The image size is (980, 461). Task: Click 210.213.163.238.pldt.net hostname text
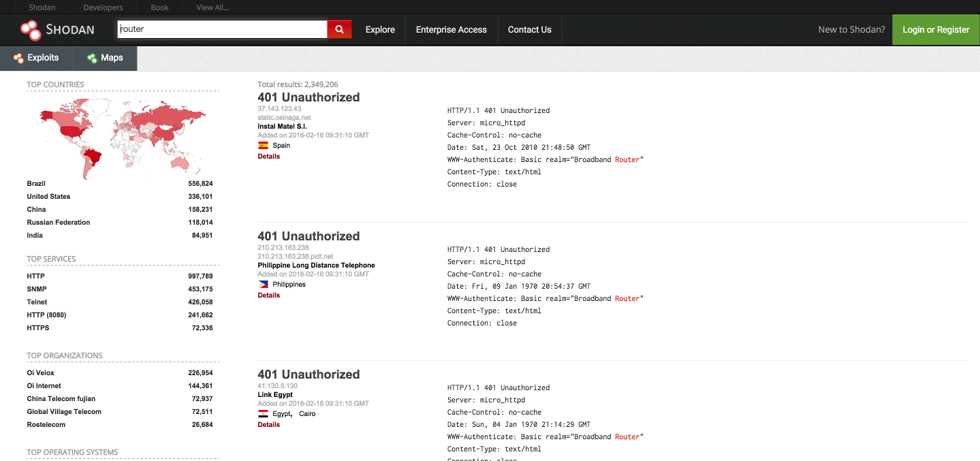coord(296,257)
